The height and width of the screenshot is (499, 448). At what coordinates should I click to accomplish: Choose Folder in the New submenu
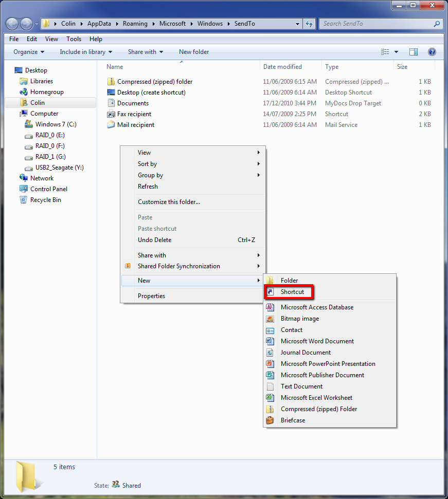coord(330,281)
